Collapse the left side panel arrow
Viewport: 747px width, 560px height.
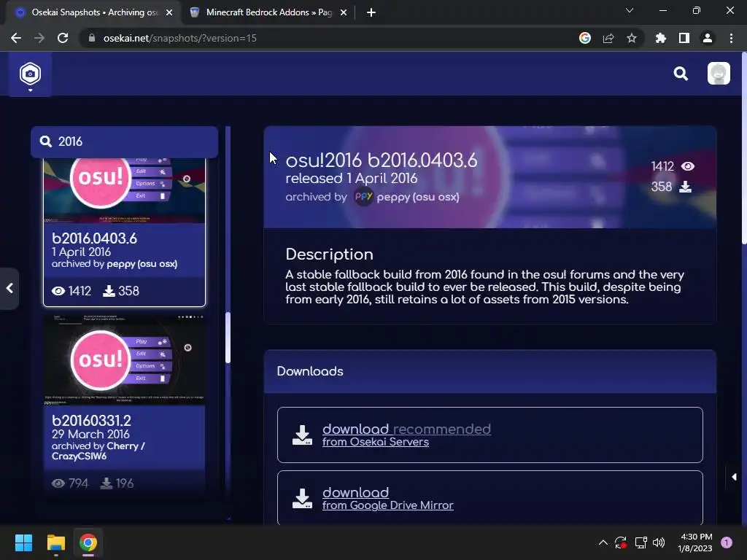pyautogui.click(x=9, y=288)
